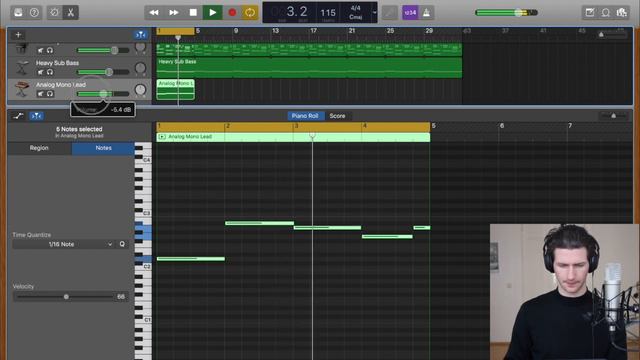Image resolution: width=640 pixels, height=360 pixels.
Task: Toggle the editor automation curve icon
Action: 18,116
